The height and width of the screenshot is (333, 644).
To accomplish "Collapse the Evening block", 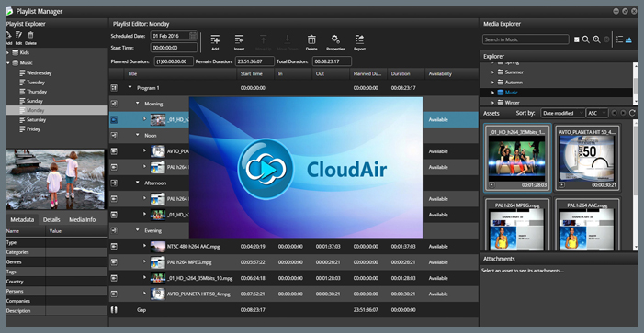I will pyautogui.click(x=138, y=230).
